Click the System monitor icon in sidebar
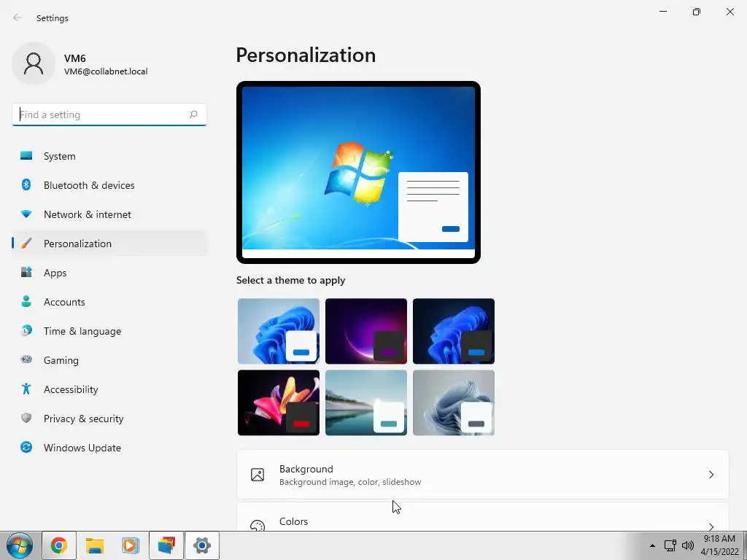Screen dimensions: 747x560 (26, 156)
